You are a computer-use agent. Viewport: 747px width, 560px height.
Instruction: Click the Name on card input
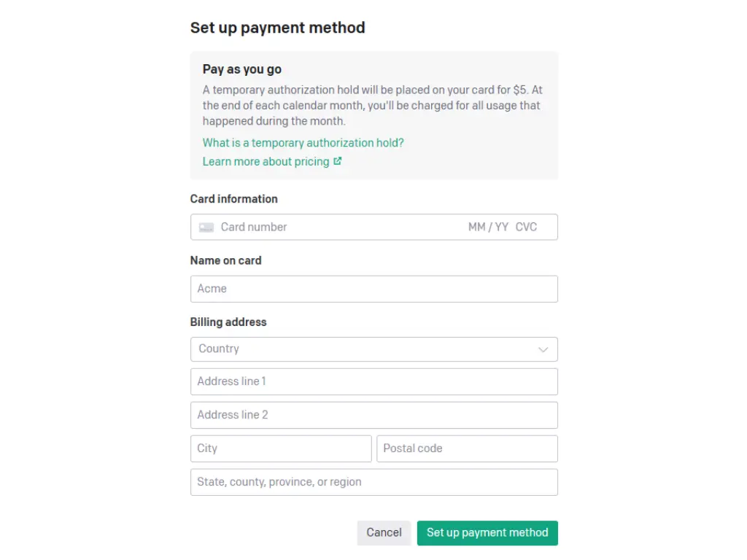(x=373, y=289)
